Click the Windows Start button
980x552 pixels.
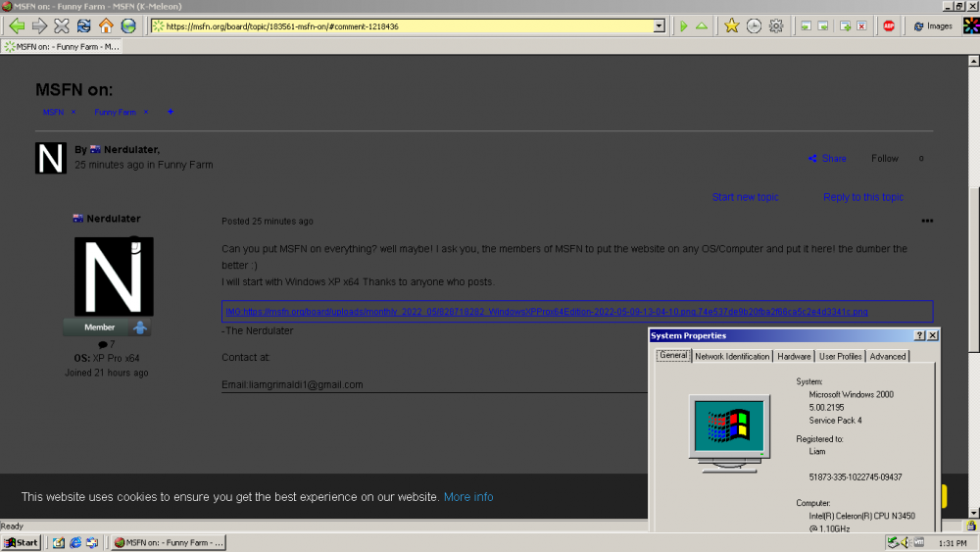coord(22,542)
